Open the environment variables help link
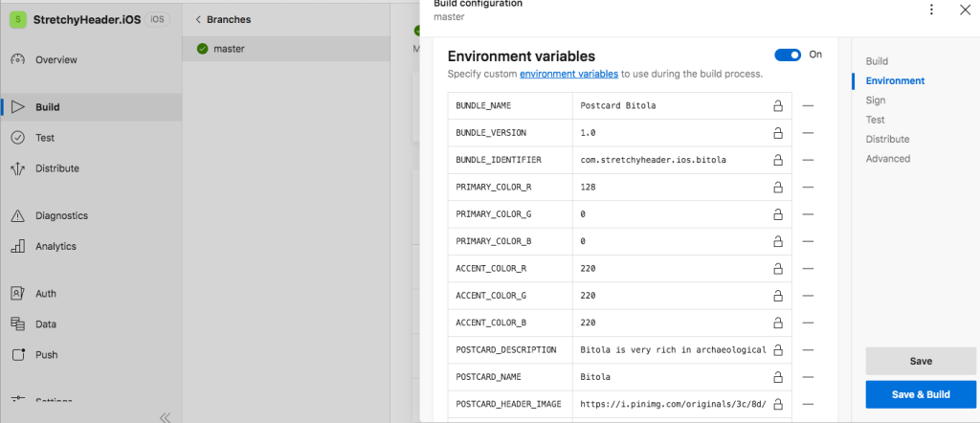980x423 pixels. pos(568,74)
